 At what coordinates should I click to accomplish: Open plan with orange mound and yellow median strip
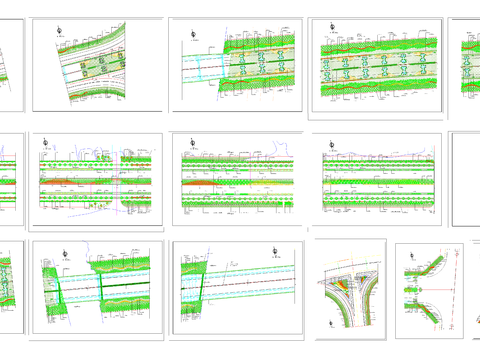(237, 179)
